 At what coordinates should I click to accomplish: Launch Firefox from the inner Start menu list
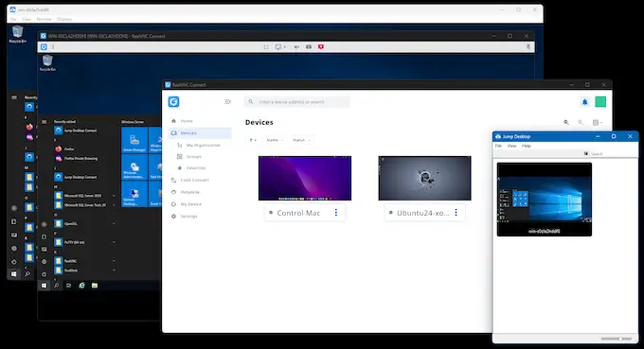pos(65,148)
